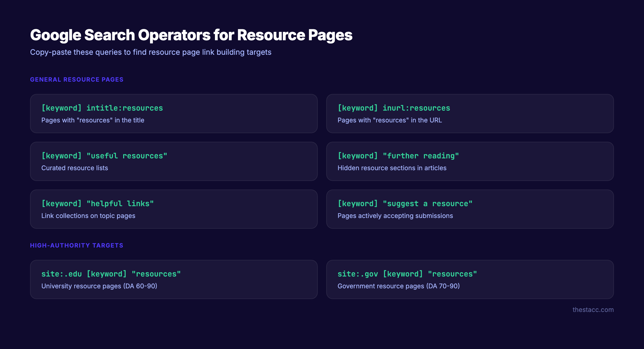Open the thestacc.com link

(593, 310)
